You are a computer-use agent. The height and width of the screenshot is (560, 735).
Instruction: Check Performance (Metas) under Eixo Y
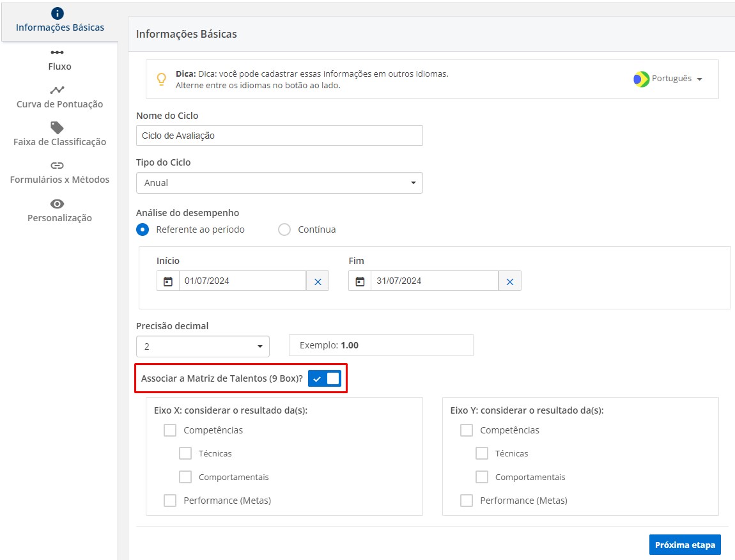467,501
